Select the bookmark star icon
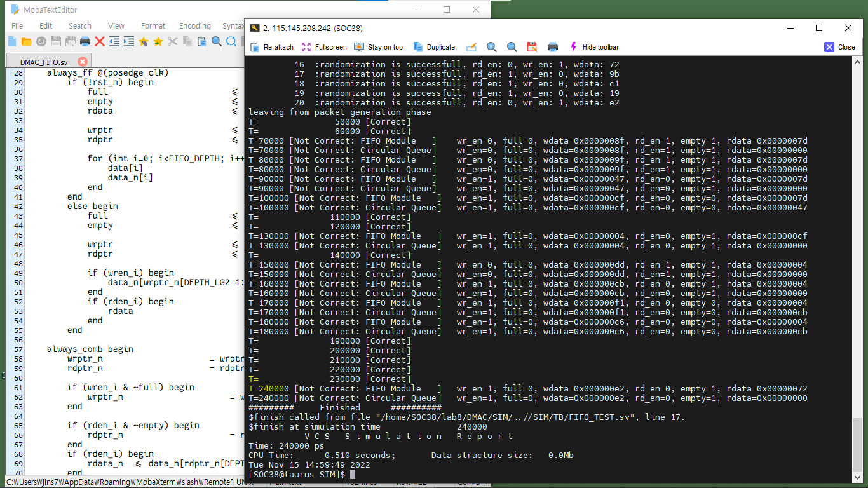The width and height of the screenshot is (868, 488). click(144, 41)
